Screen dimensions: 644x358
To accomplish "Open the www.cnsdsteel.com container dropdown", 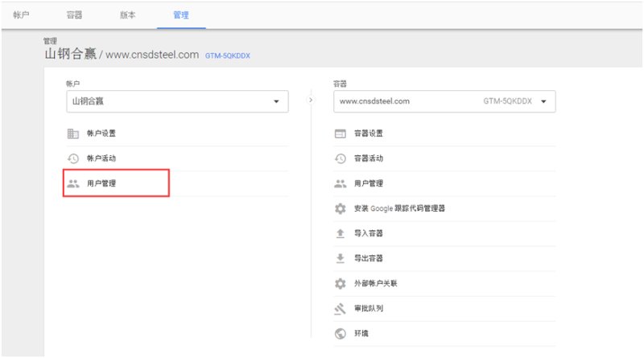I will (x=444, y=101).
